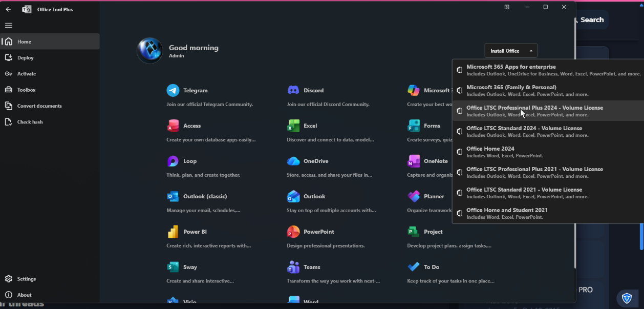Click the Sway app icon
Image resolution: width=644 pixels, height=309 pixels.
173,267
